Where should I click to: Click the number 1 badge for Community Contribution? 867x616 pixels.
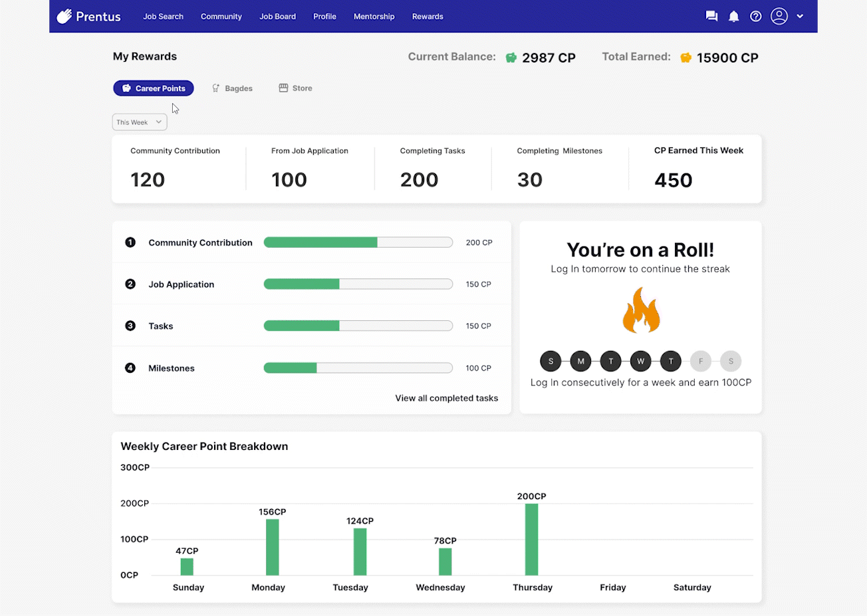pyautogui.click(x=130, y=243)
